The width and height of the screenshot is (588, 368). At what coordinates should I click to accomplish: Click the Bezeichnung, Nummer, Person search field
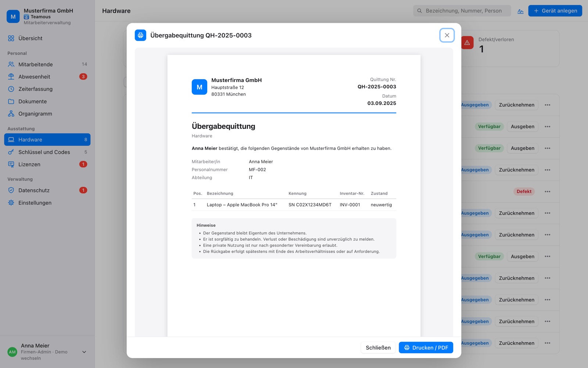pyautogui.click(x=462, y=11)
